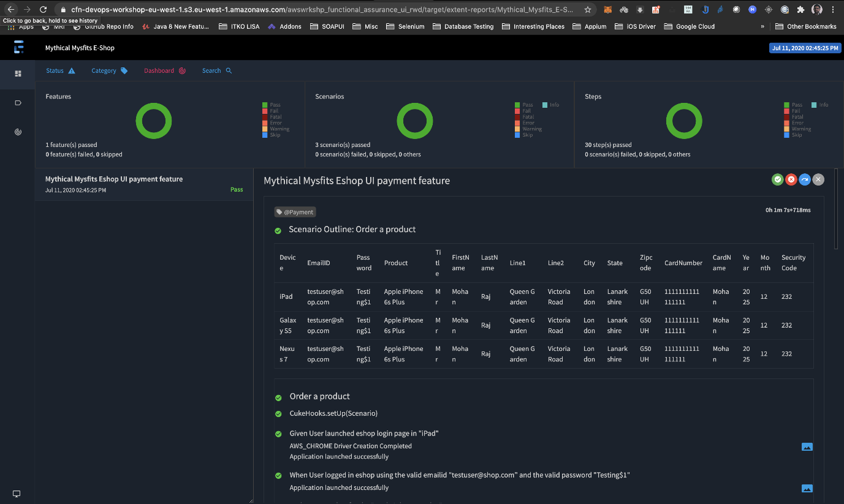Click the 'Order a product' step heading
The image size is (844, 504).
click(319, 396)
